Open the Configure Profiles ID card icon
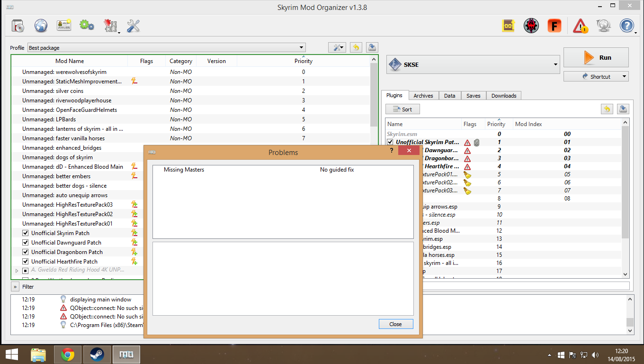The image size is (644, 364). pyautogui.click(x=64, y=26)
